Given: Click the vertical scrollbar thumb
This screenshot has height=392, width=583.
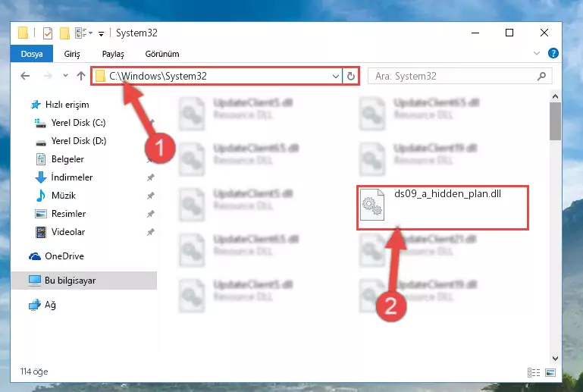Looking at the screenshot, I should (555, 121).
